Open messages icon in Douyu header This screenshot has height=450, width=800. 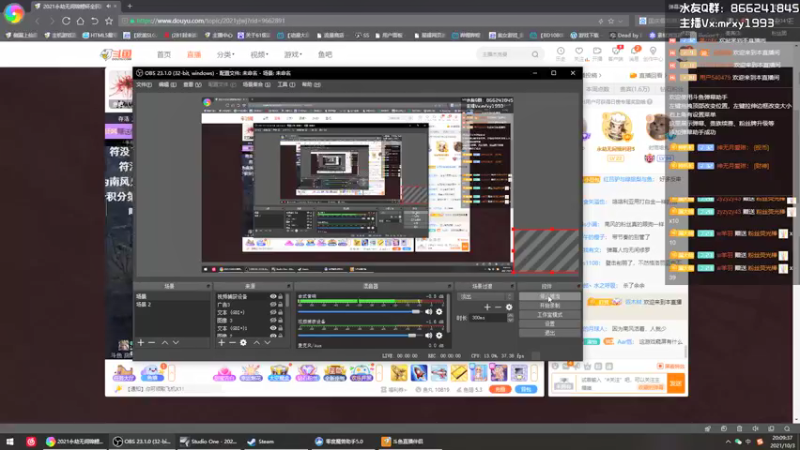(634, 53)
